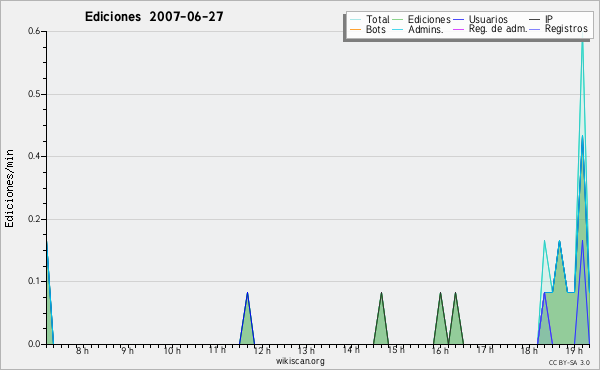This screenshot has height=370, width=600.
Task: Click the 0.1 y-axis value
Action: (x=34, y=281)
